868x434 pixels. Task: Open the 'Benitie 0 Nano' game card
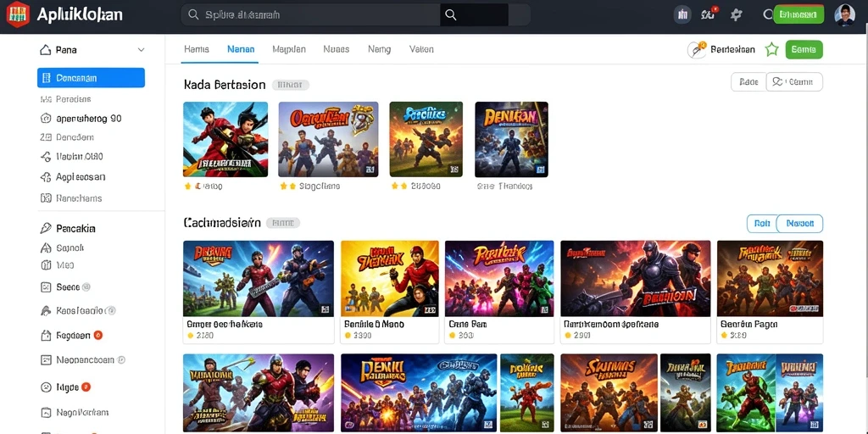coord(390,292)
